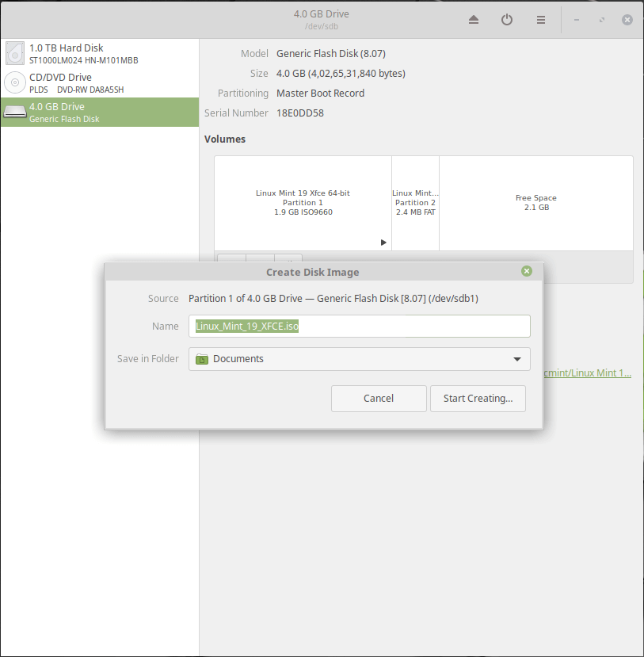The image size is (644, 657).
Task: Click the mounted indicator triangle on Partition 1
Action: click(x=383, y=243)
